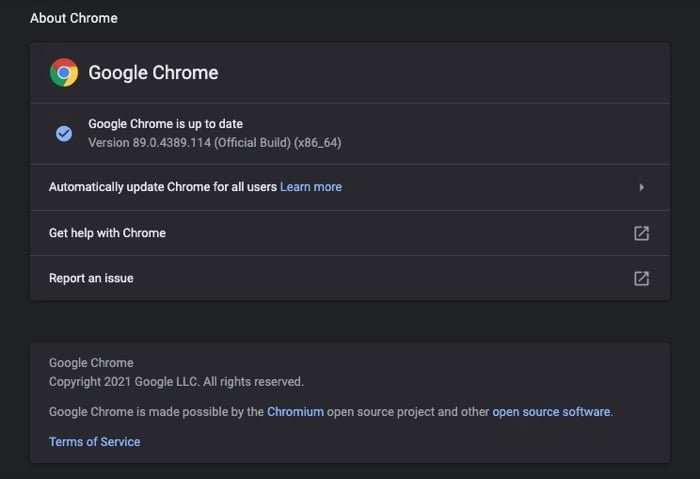Open external link icon for Get help
The width and height of the screenshot is (700, 479).
pyautogui.click(x=642, y=233)
